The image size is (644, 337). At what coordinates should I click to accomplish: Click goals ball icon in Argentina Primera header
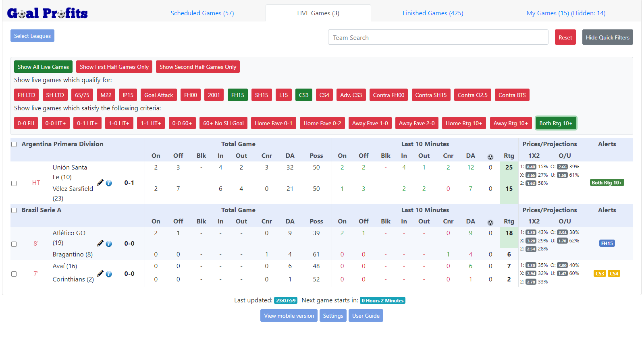[490, 157]
